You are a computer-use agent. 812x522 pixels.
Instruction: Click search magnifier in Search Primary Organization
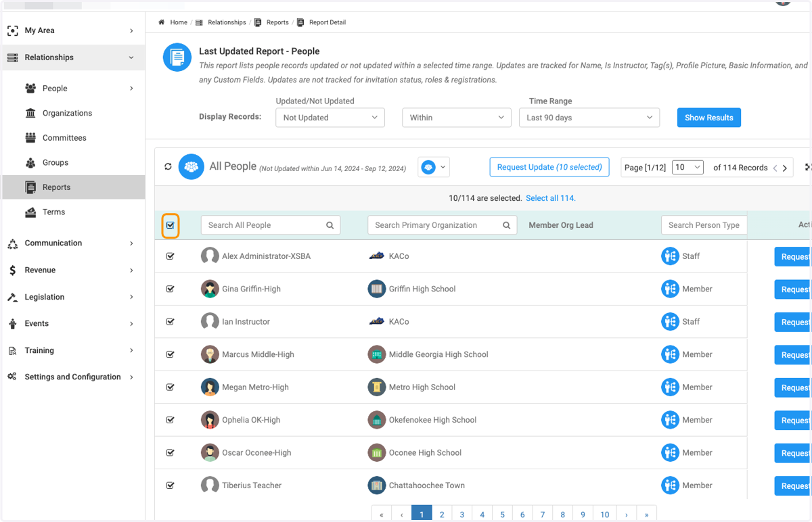pos(506,225)
